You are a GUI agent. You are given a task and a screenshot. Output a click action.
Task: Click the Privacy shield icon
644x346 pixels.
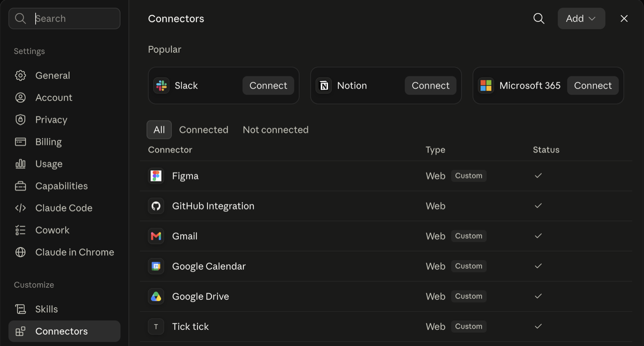pos(21,120)
